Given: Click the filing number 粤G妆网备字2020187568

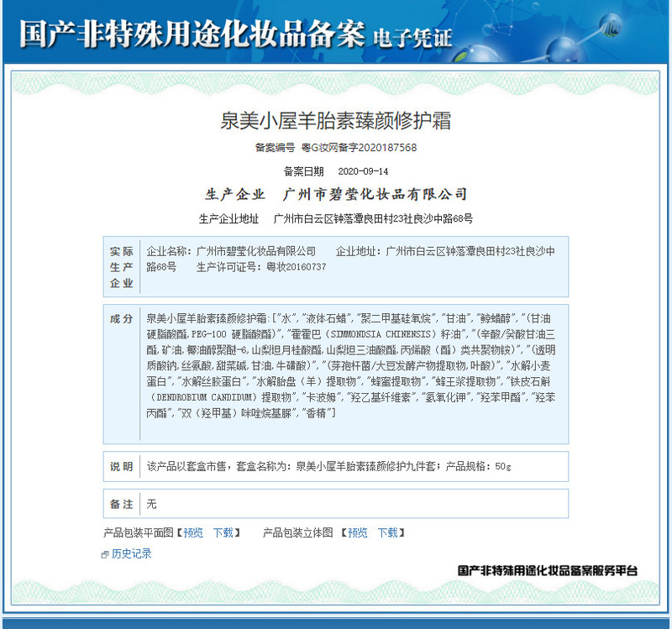Looking at the screenshot, I should point(359,148).
